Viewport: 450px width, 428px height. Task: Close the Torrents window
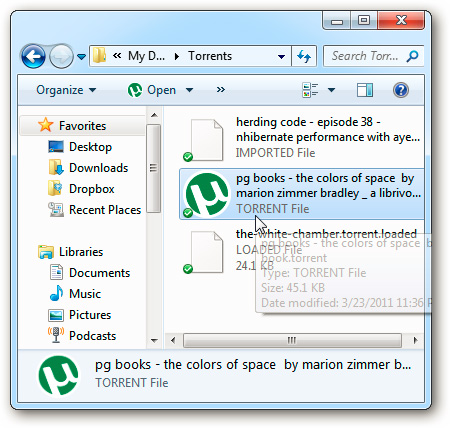(401, 20)
